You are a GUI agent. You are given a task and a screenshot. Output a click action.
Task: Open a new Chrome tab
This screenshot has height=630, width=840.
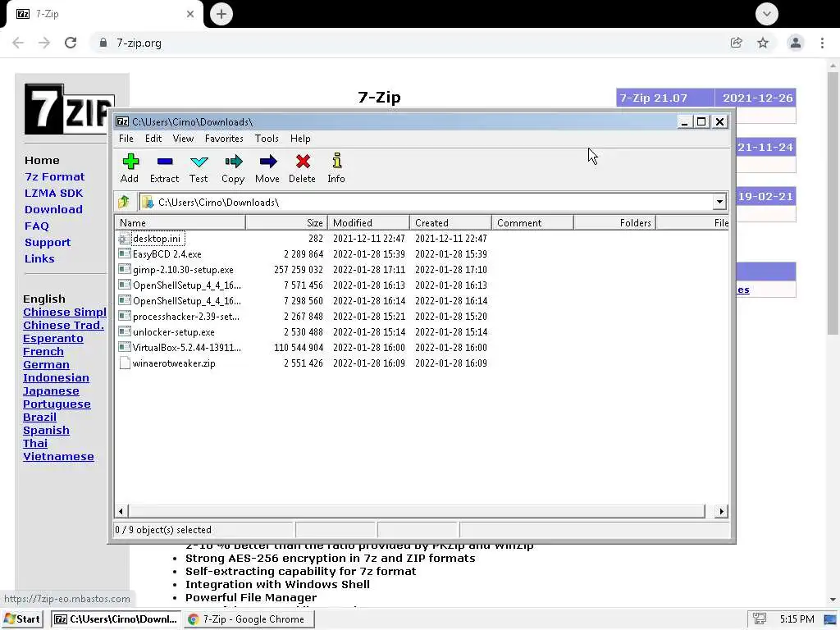click(221, 14)
